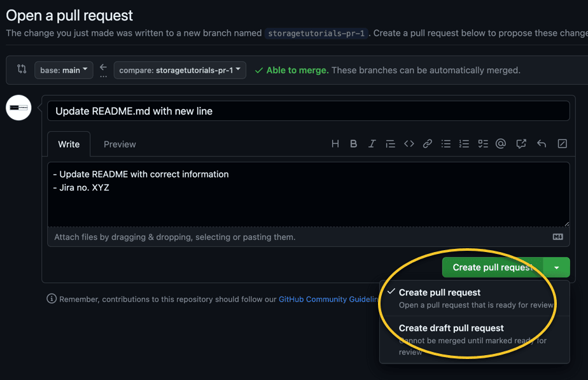The height and width of the screenshot is (380, 588).
Task: Insert code with the angle brackets icon
Action: click(x=409, y=144)
